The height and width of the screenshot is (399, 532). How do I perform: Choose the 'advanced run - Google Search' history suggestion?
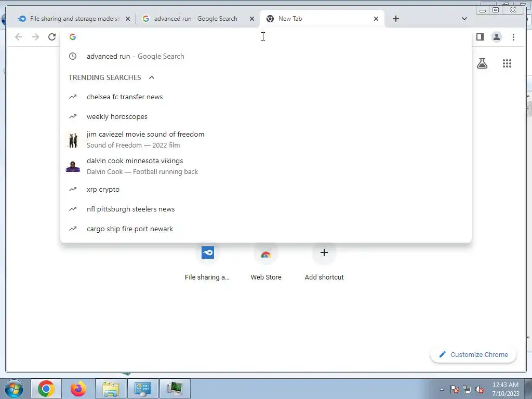click(x=265, y=56)
